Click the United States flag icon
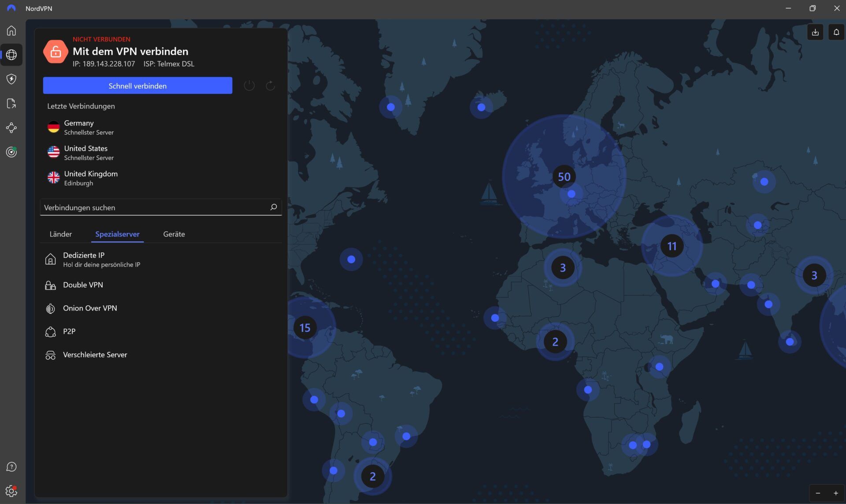Screen dimensions: 846x504 [x=53, y=152]
